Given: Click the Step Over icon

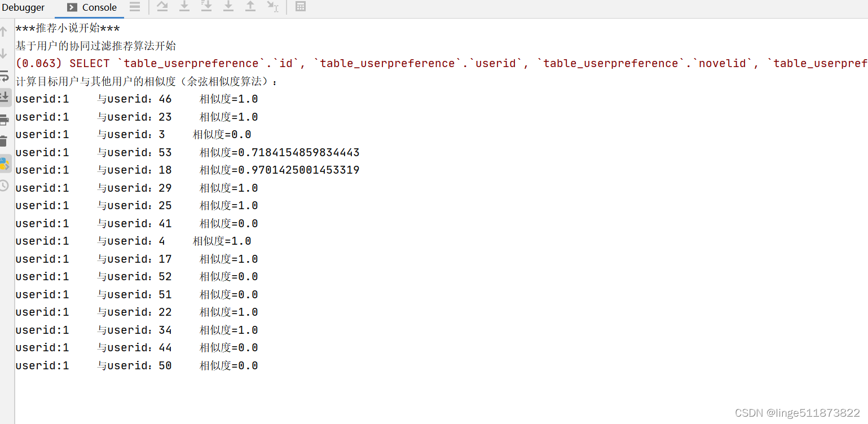Looking at the screenshot, I should point(162,7).
